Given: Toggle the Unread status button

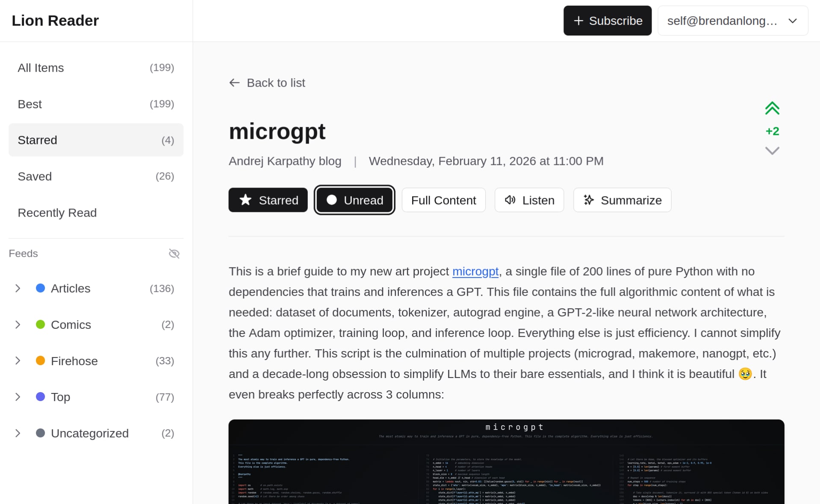Looking at the screenshot, I should pos(354,200).
